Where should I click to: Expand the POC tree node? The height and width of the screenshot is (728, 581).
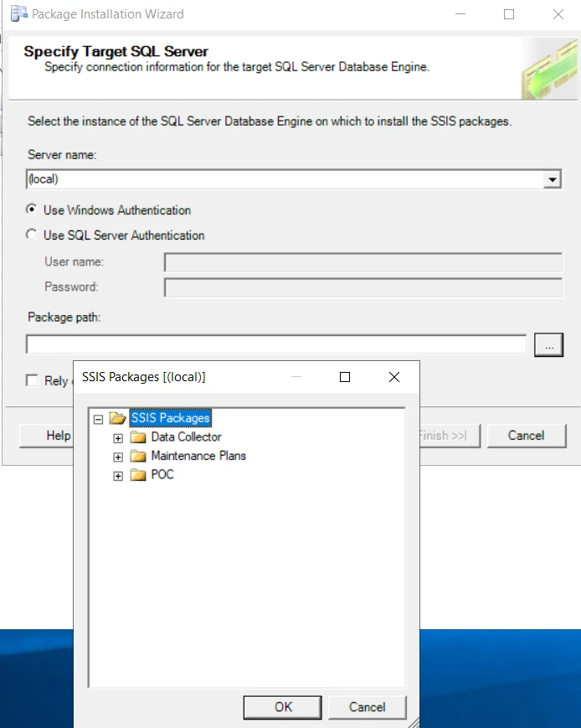click(118, 476)
